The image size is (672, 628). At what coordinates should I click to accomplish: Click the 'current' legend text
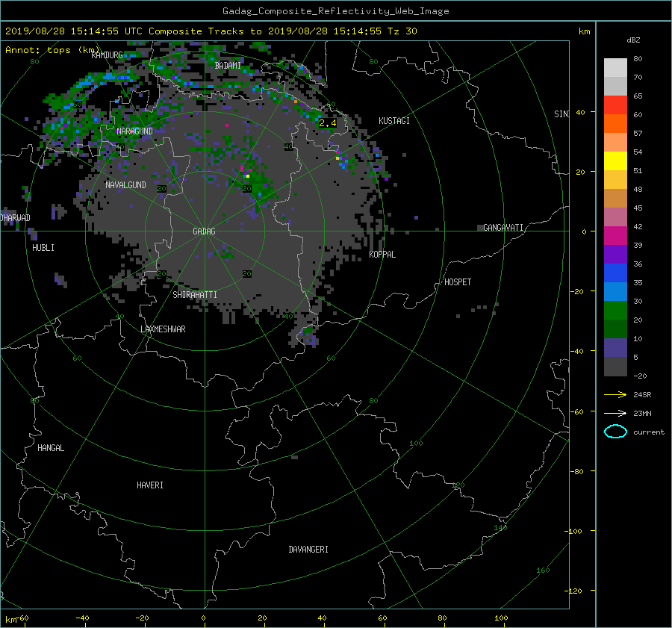coord(649,432)
